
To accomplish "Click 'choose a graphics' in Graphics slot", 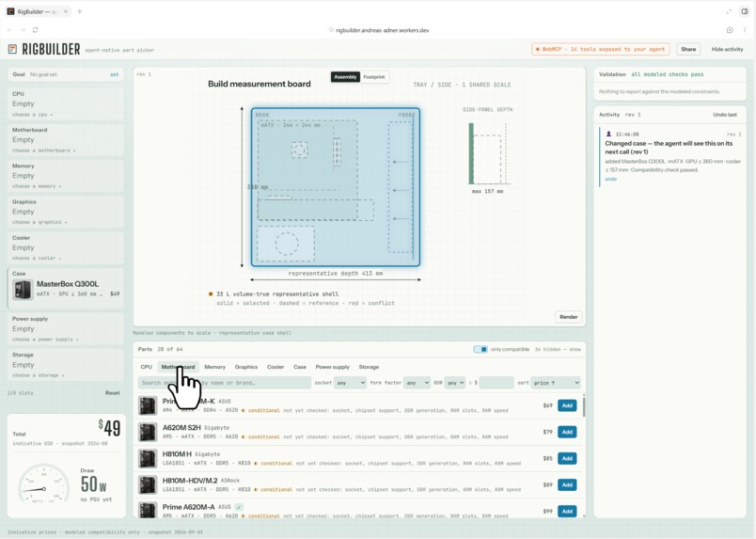I will (39, 222).
